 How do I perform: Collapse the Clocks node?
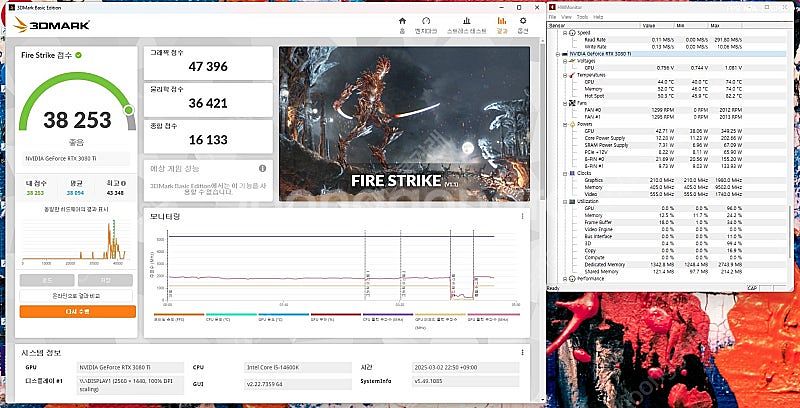point(565,173)
